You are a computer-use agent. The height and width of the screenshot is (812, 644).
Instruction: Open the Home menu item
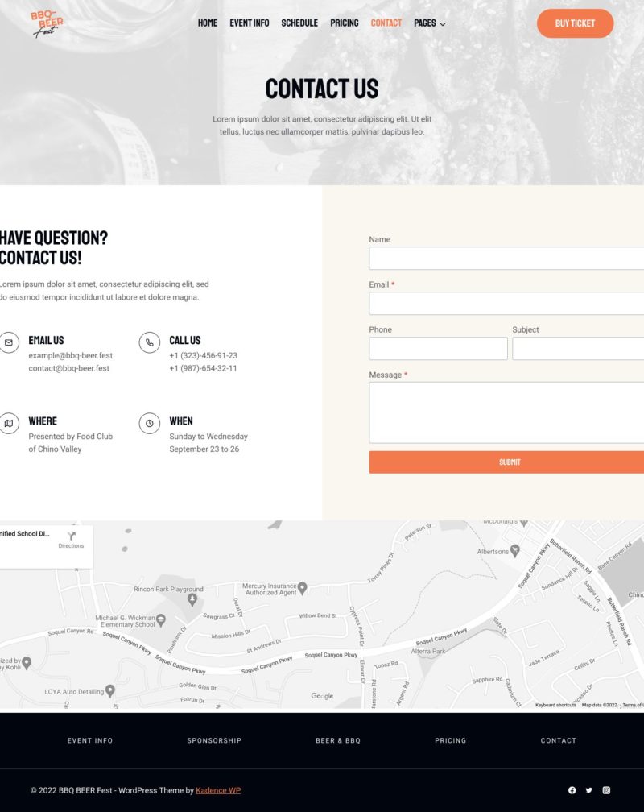click(208, 23)
